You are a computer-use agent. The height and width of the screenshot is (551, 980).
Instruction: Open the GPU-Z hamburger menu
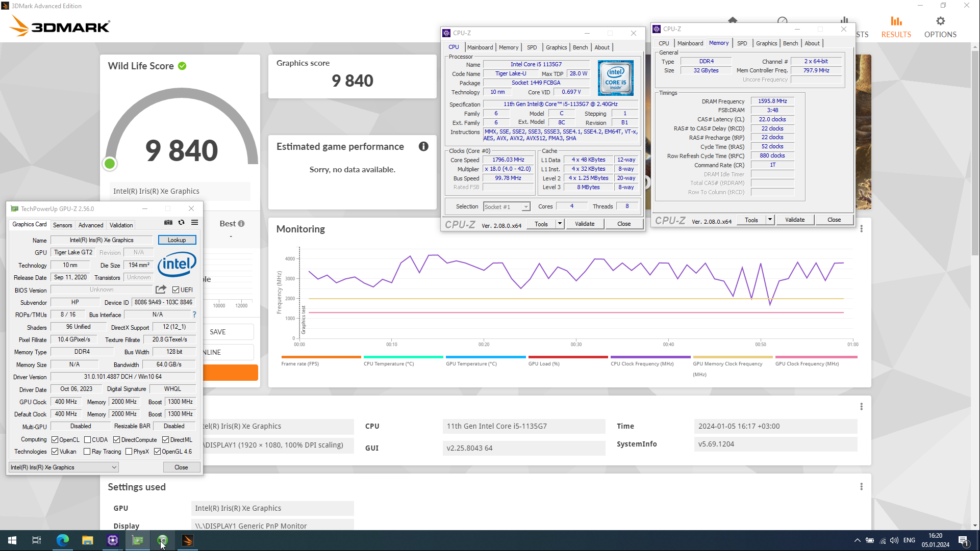pyautogui.click(x=194, y=223)
